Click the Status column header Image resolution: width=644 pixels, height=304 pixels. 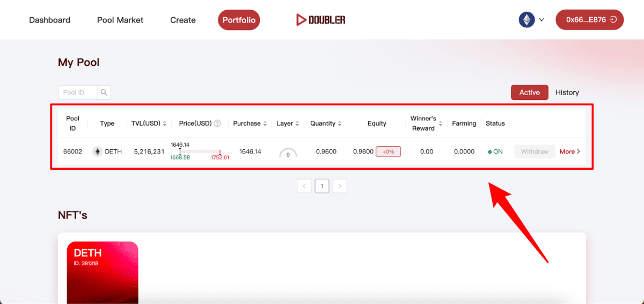[495, 124]
